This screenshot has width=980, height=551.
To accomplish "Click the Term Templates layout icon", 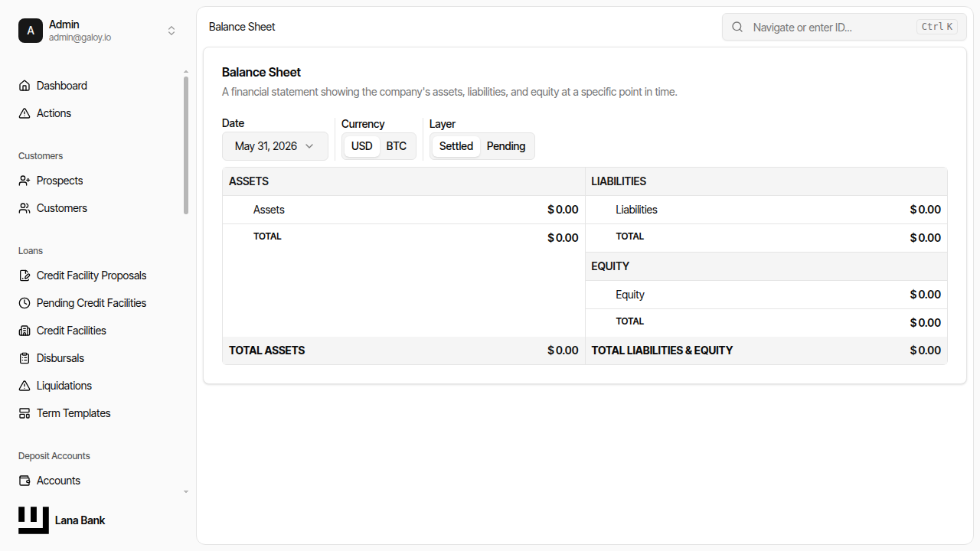I will tap(24, 413).
